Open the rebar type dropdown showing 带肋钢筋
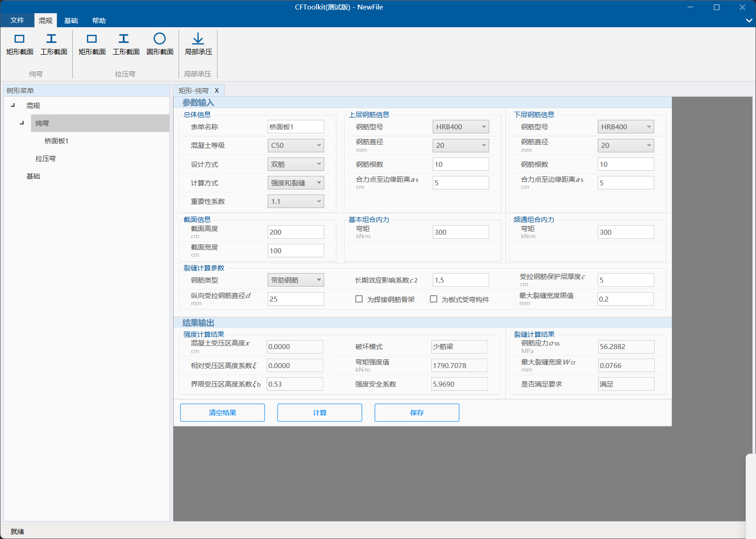The width and height of the screenshot is (756, 539). point(295,279)
